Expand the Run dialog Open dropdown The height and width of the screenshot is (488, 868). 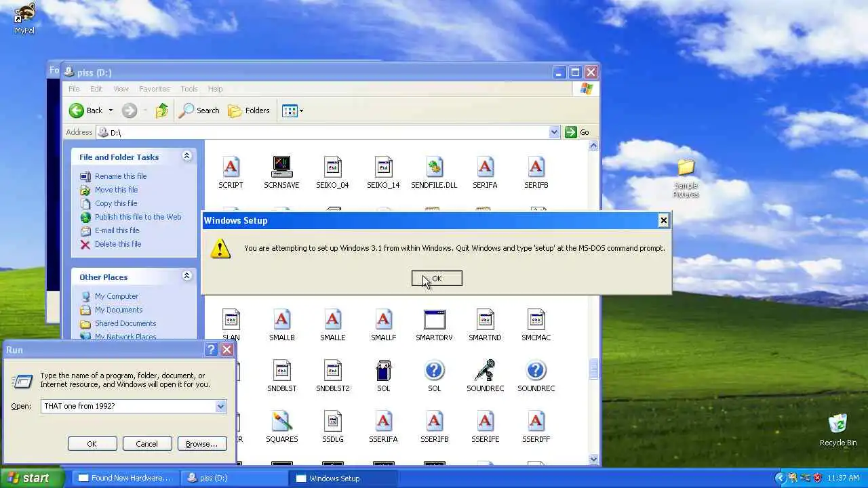[220, 406]
